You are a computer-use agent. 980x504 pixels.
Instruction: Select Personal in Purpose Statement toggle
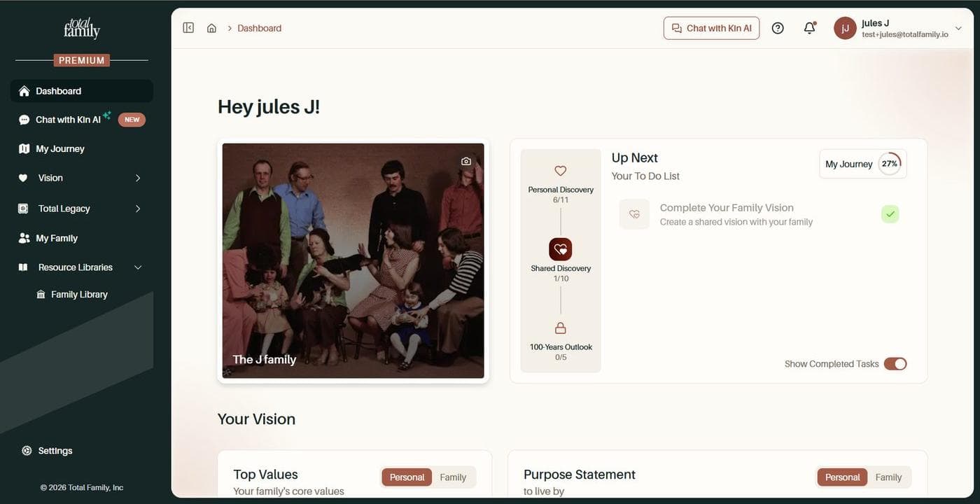842,477
